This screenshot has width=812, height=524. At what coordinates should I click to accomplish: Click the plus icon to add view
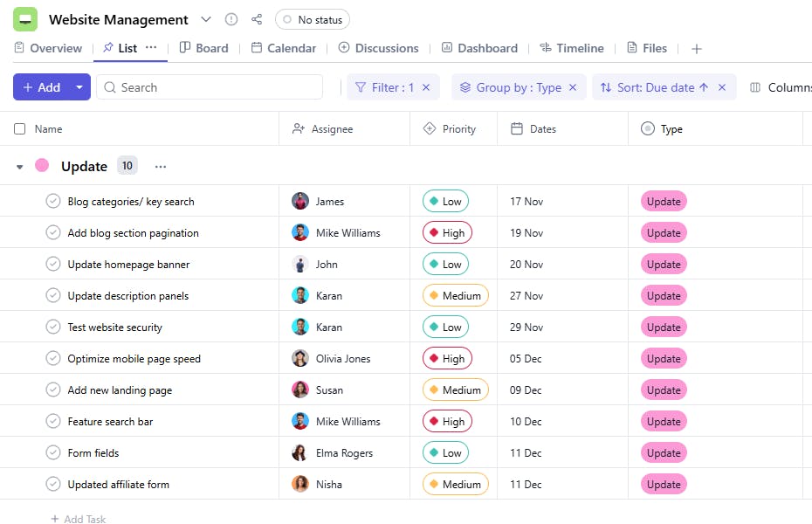pyautogui.click(x=697, y=49)
